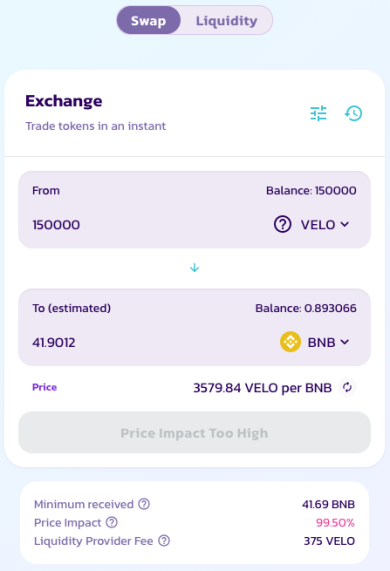390x571 pixels.
Task: Click the yellow BNB coin logo
Action: click(x=290, y=342)
